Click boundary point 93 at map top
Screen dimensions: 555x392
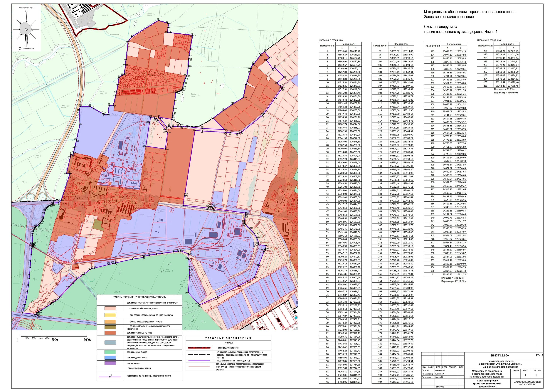pos(158,21)
